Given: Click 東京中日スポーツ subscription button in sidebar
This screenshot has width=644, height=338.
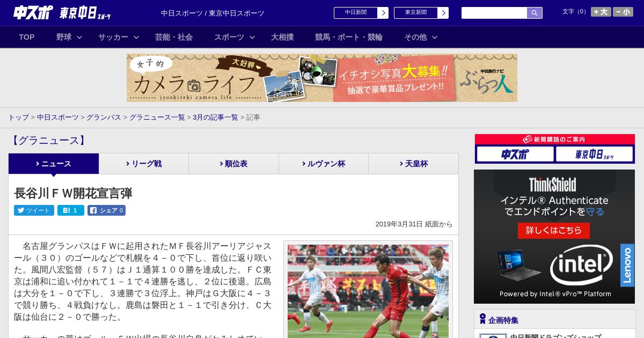Looking at the screenshot, I should tap(594, 155).
